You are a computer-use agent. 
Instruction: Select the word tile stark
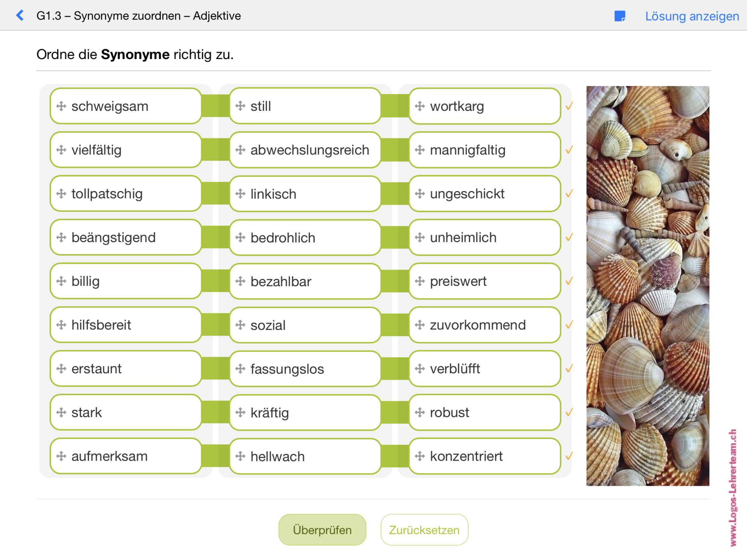(x=126, y=412)
